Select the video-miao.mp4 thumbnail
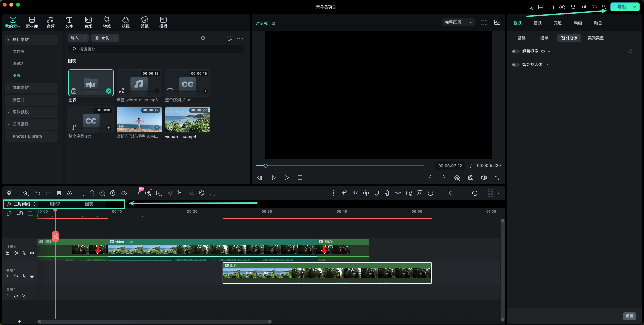Screen dimensions: 644x325 point(187,120)
